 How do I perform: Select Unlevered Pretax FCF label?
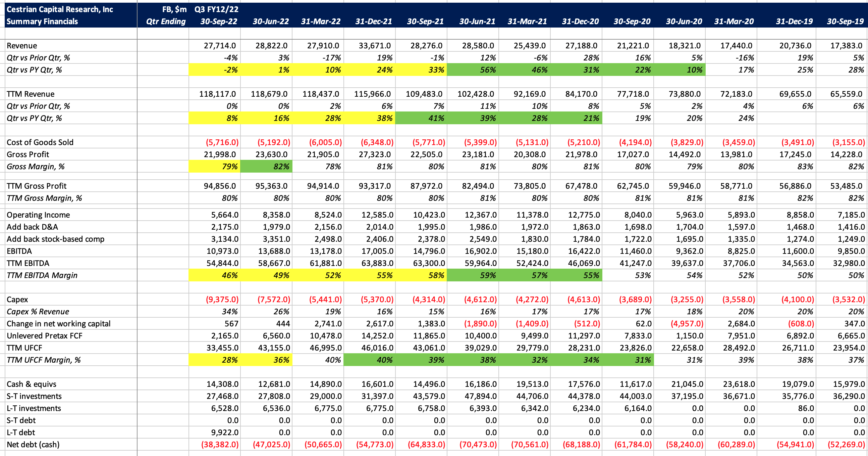(x=45, y=336)
